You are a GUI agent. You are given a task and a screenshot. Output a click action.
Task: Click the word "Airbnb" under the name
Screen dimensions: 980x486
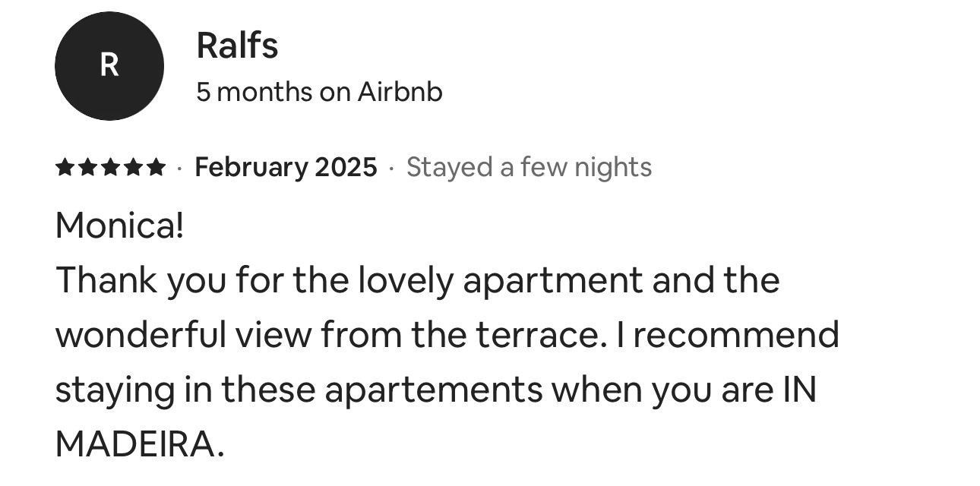pos(400,92)
